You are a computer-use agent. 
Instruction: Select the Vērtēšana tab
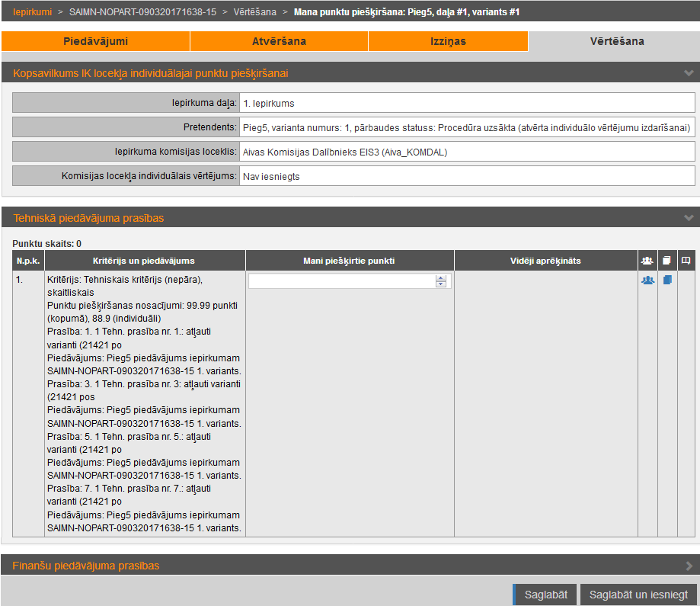(616, 41)
